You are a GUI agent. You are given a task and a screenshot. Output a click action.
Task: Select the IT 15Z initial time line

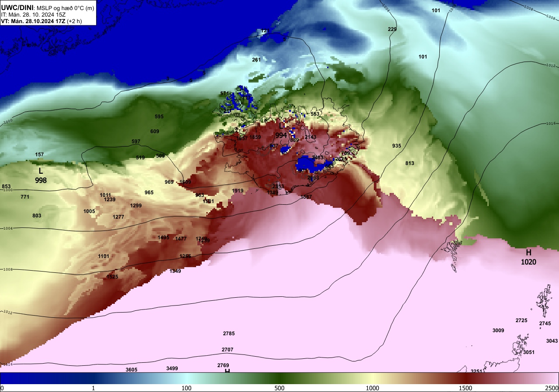point(33,14)
